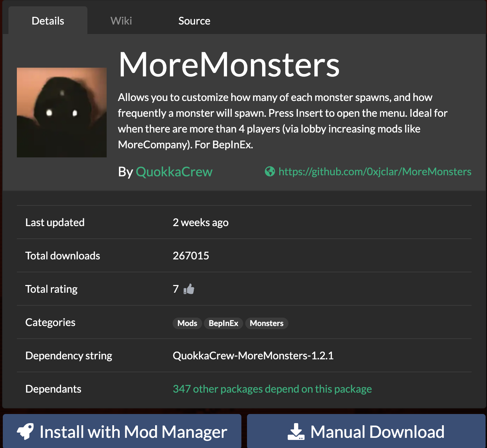Screen dimensions: 487x448
Task: Click the total rating number 7
Action: pos(176,289)
